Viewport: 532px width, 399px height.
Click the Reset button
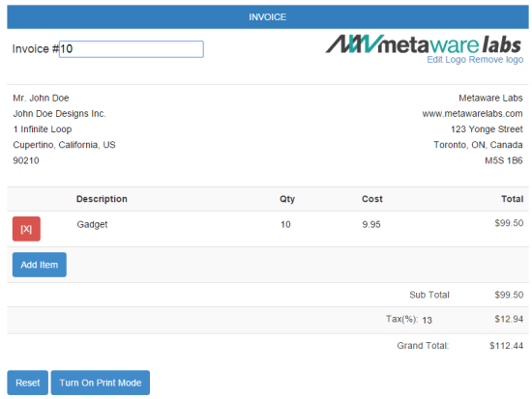coord(27,383)
